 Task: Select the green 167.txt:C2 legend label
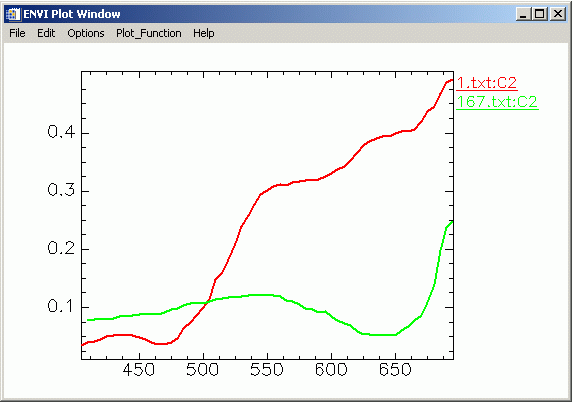point(497,102)
